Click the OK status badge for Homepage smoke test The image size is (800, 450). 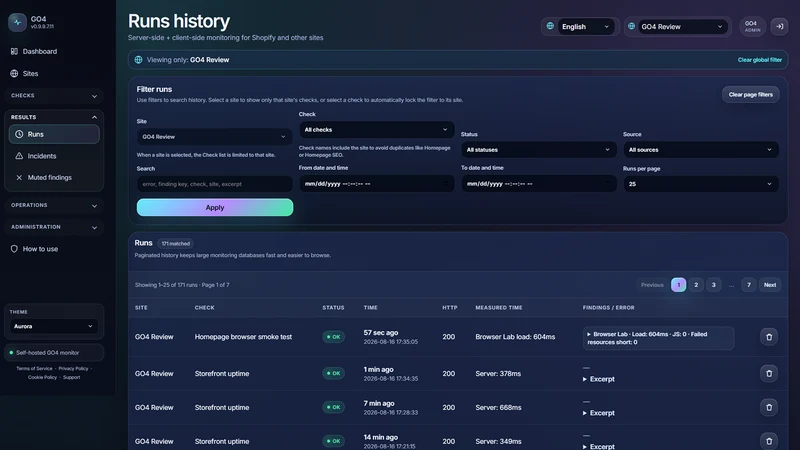(333, 337)
